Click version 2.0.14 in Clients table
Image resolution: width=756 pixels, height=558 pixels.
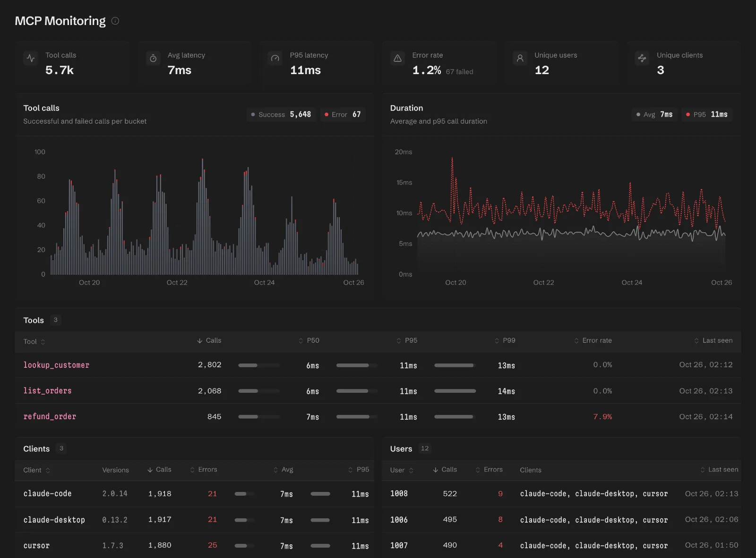click(x=115, y=494)
